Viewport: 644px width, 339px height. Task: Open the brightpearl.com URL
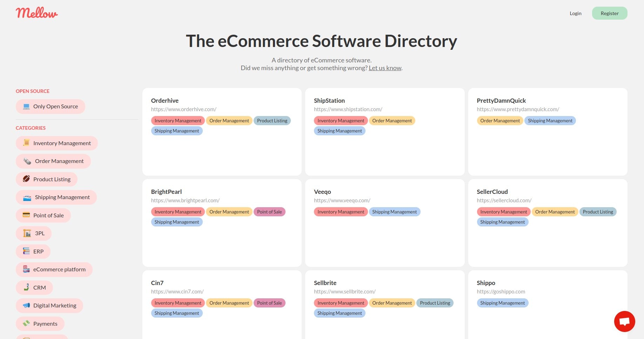click(185, 201)
